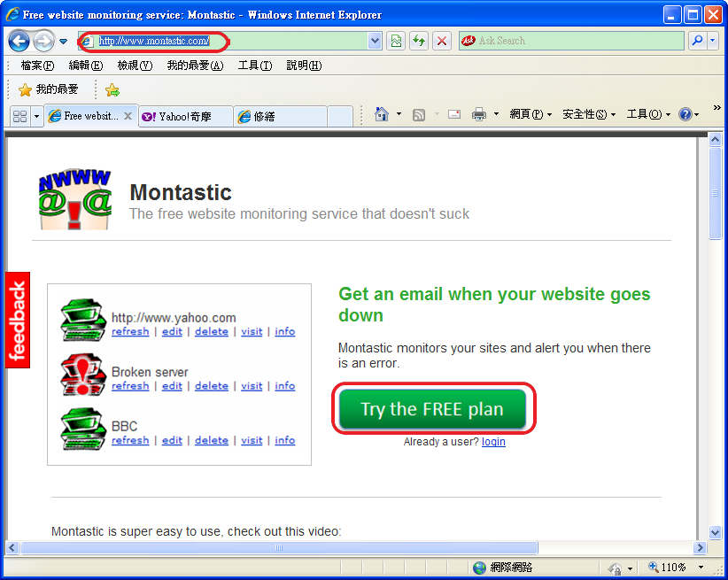
Task: Click the blue Help question mark icon
Action: (685, 114)
